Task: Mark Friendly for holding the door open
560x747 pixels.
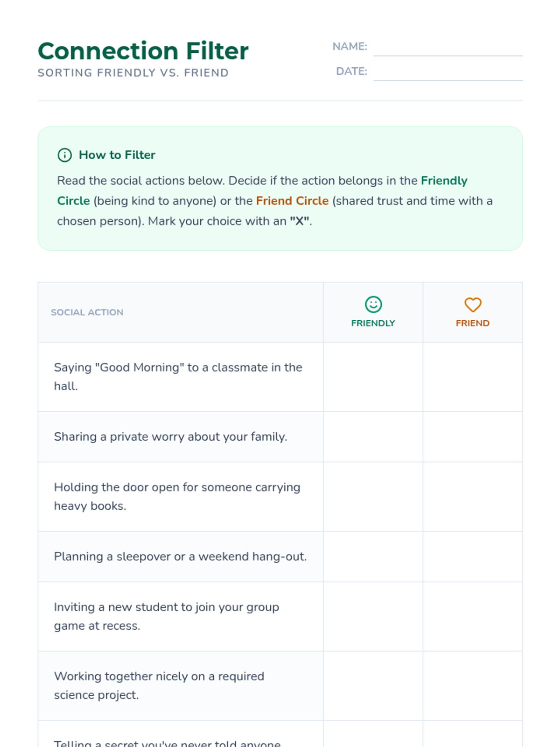Action: click(373, 496)
